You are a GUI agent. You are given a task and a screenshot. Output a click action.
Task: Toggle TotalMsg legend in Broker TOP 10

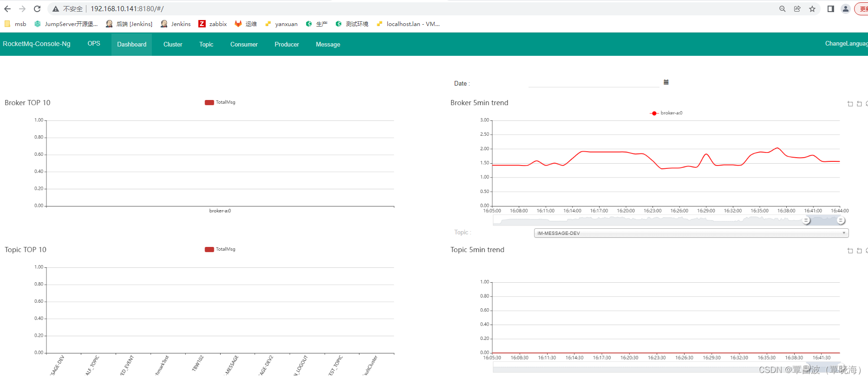[220, 102]
